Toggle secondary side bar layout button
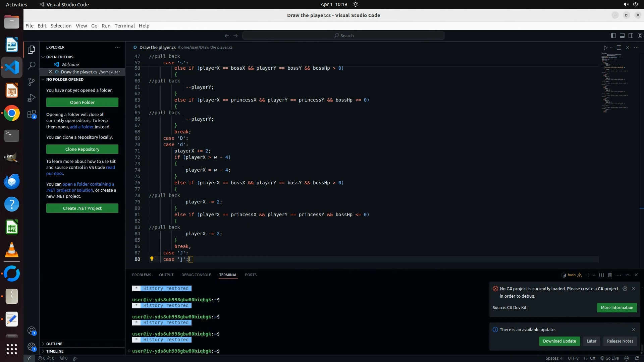644x362 pixels. pos(631,36)
